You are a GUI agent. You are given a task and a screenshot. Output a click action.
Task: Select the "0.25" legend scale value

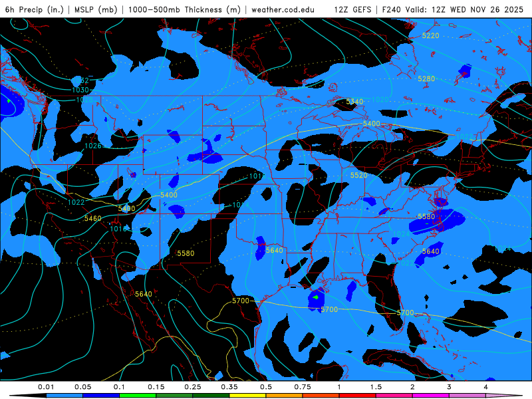point(193,387)
